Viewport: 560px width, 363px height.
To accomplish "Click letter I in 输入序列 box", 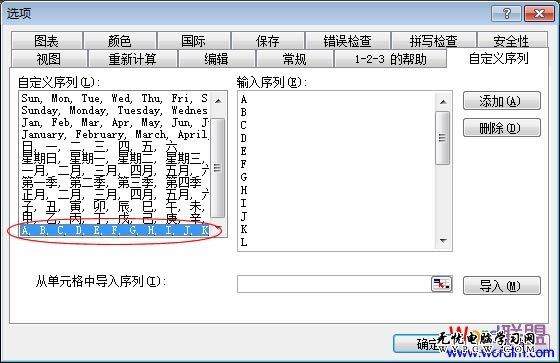I will click(244, 203).
